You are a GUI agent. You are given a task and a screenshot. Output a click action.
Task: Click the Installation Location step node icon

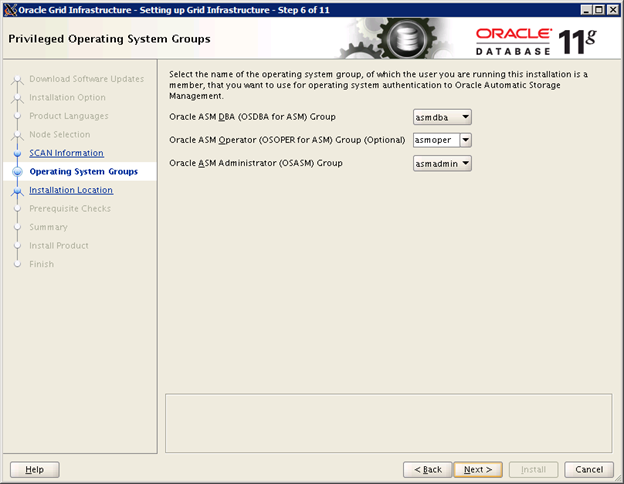click(x=17, y=191)
